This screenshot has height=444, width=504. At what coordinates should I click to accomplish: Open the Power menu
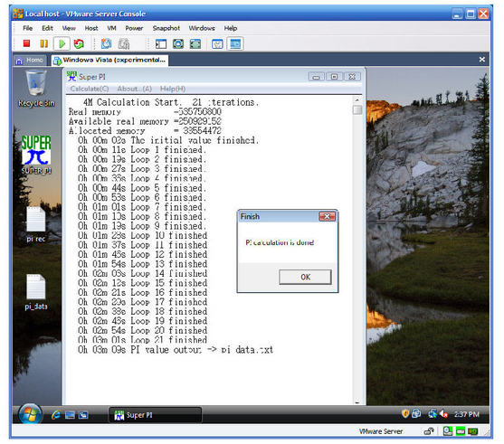[134, 28]
